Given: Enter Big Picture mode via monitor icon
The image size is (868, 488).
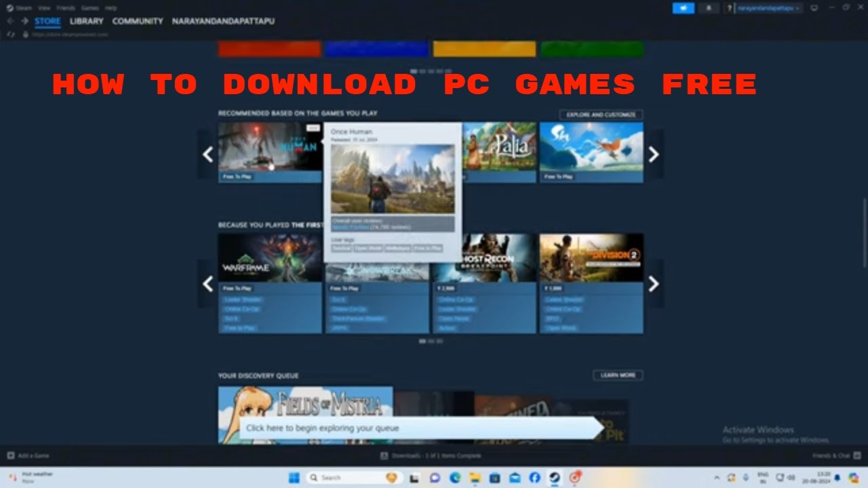Looking at the screenshot, I should [x=814, y=8].
